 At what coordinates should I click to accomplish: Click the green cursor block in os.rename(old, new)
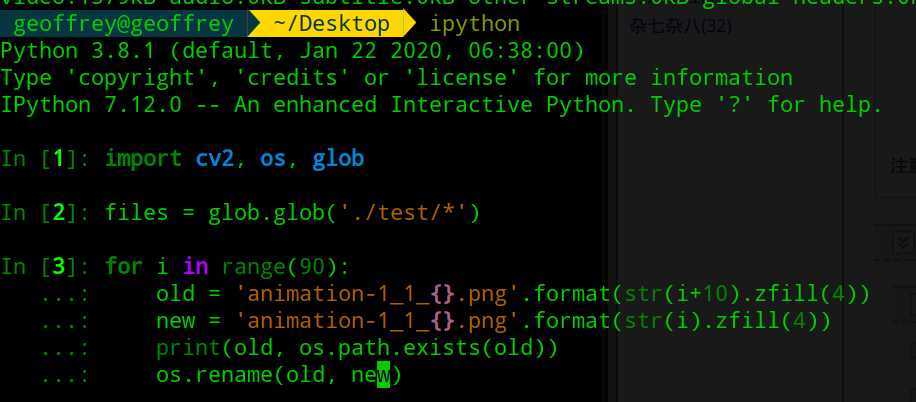point(383,376)
